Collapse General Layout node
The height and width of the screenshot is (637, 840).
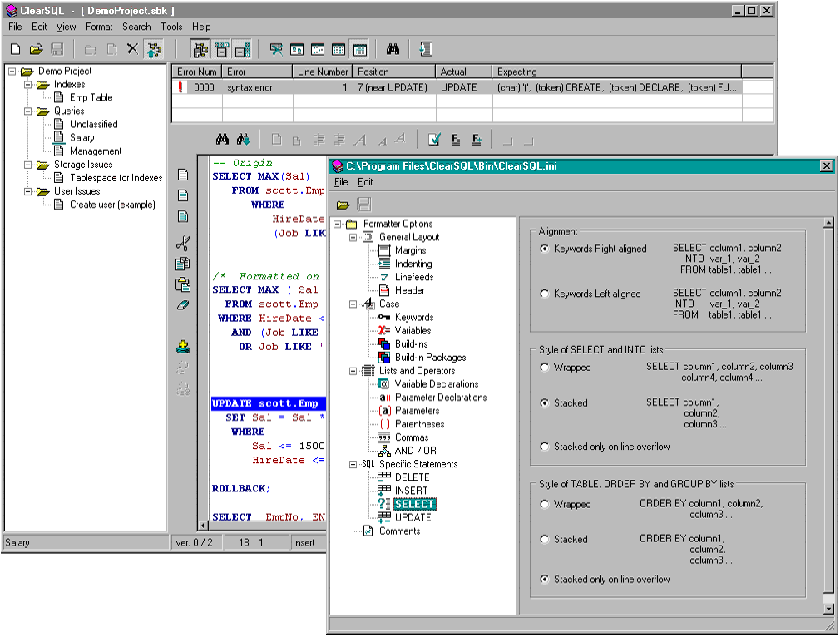click(x=353, y=237)
